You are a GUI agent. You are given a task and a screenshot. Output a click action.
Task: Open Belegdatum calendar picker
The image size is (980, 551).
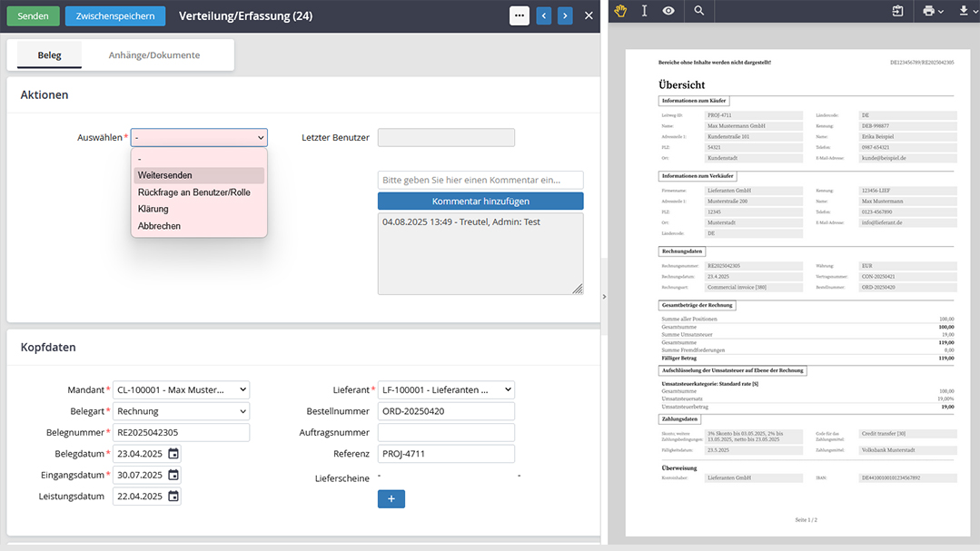173,454
